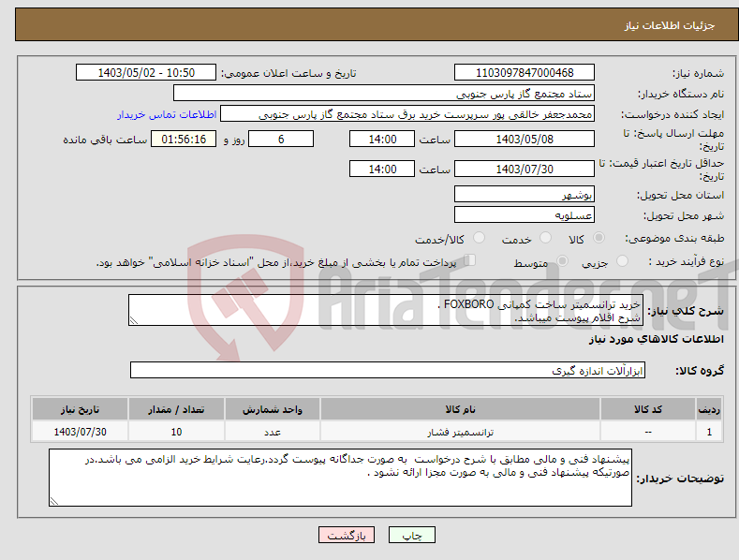The height and width of the screenshot is (560, 739).
Task: Click the price validity hour 14:00 field
Action: click(382, 169)
